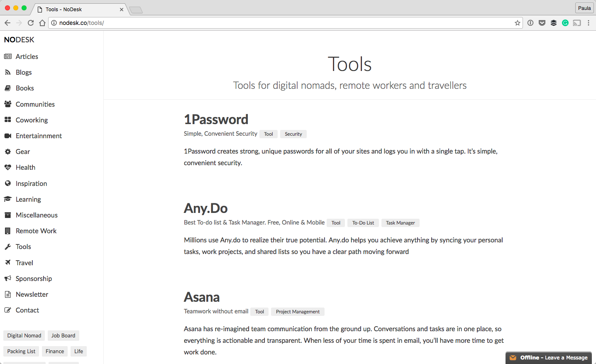Click the NODESK logo link
This screenshot has width=596, height=364.
pyautogui.click(x=19, y=40)
